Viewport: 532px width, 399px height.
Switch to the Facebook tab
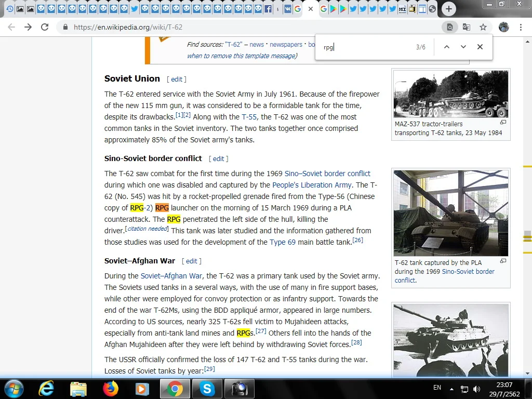tap(268, 9)
